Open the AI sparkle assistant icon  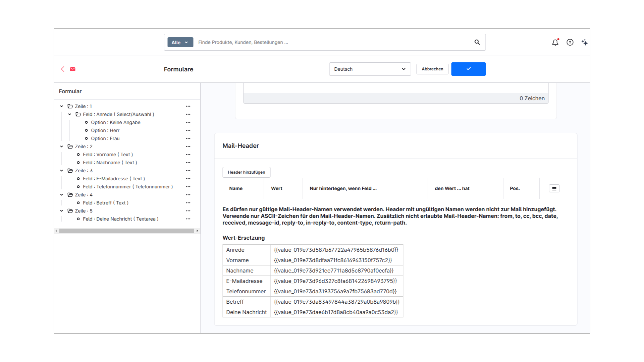point(585,42)
